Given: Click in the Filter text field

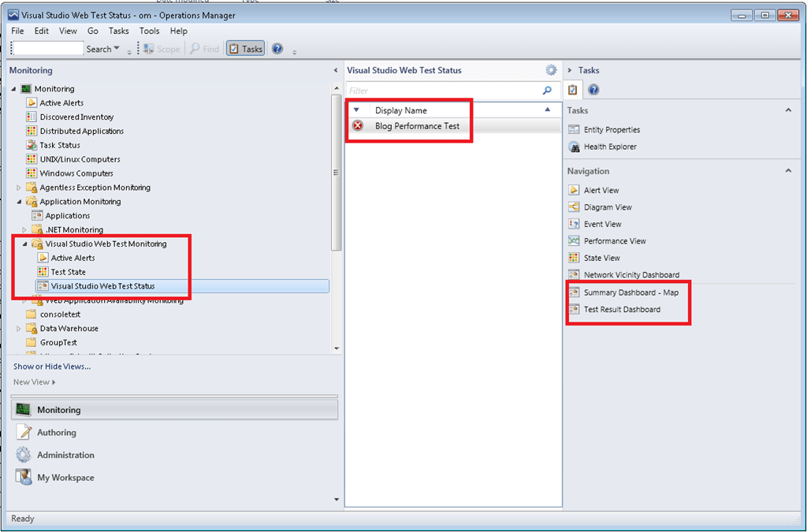Looking at the screenshot, I should point(444,91).
